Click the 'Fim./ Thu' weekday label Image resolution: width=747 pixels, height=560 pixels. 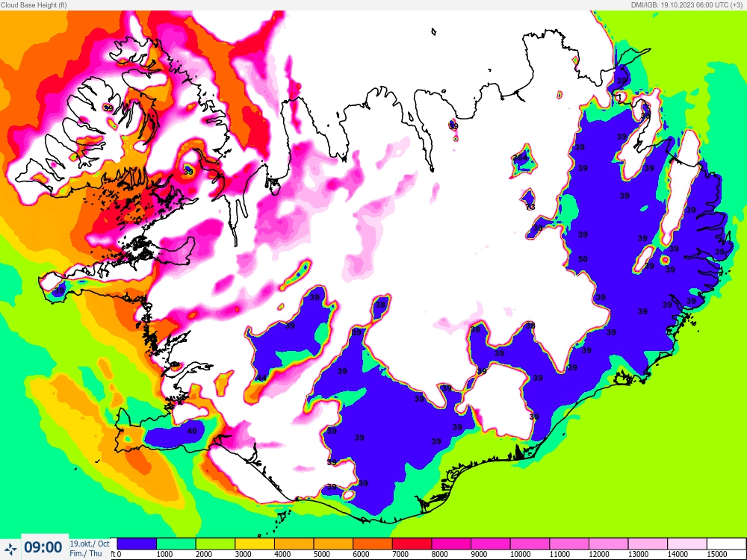[x=86, y=553]
